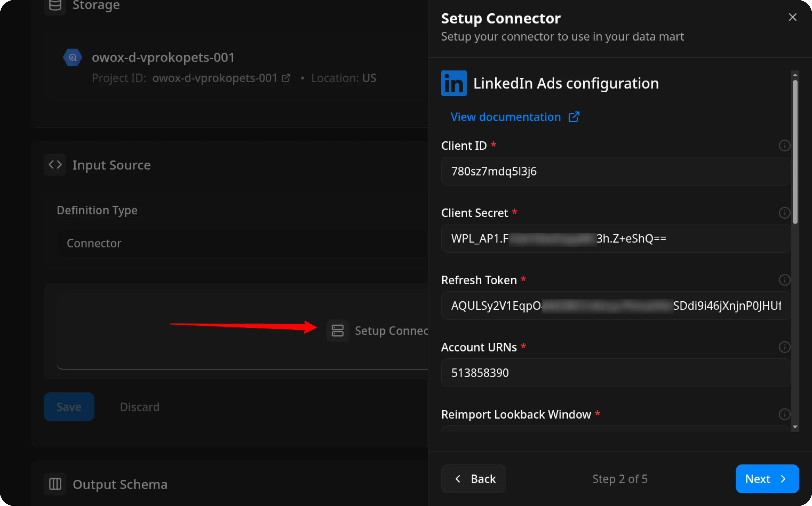Click the Input Source code icon
Screen dimensions: 812x506
tap(55, 165)
